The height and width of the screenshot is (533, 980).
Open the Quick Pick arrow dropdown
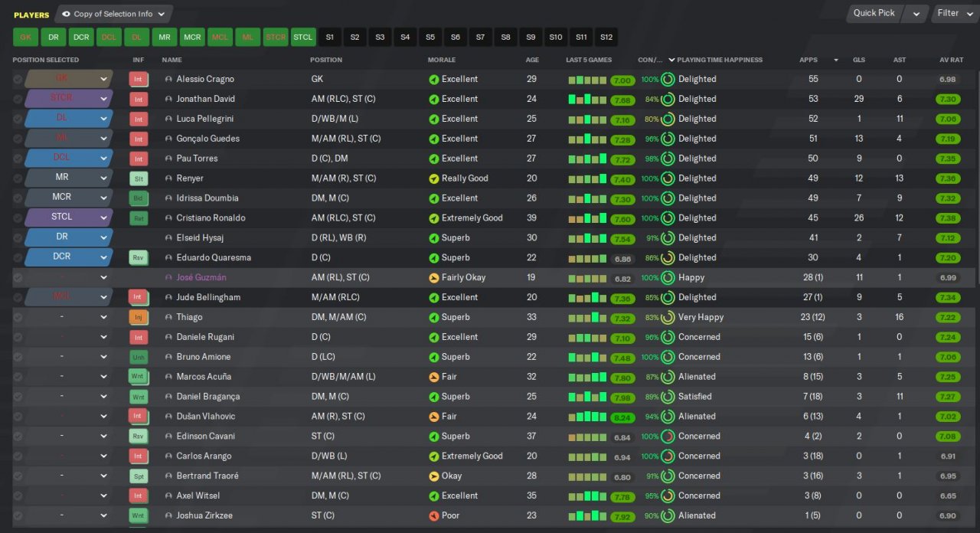pyautogui.click(x=915, y=13)
